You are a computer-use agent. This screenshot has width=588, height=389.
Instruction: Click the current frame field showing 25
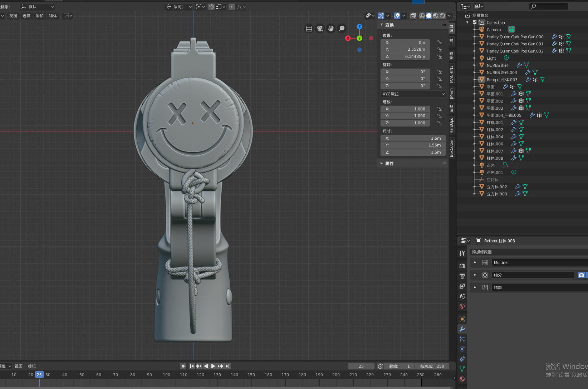click(361, 366)
